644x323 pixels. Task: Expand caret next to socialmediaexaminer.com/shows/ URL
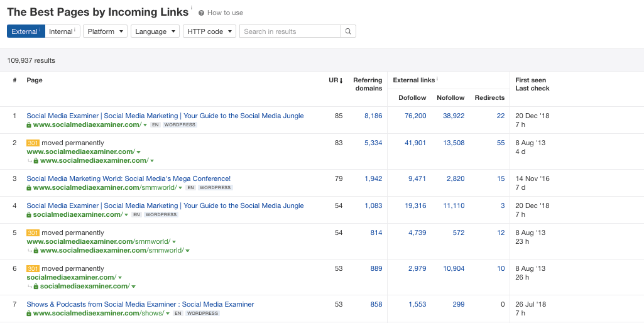(168, 314)
